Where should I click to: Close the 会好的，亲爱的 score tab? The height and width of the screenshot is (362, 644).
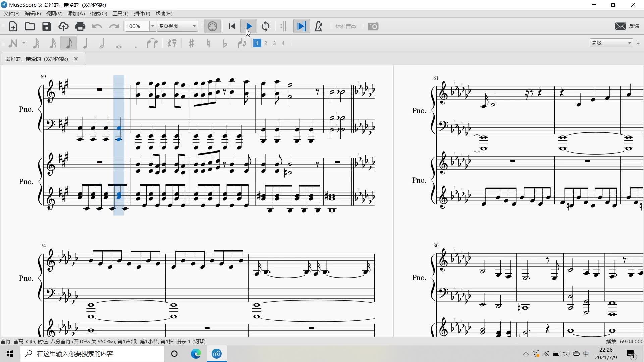[x=76, y=59]
